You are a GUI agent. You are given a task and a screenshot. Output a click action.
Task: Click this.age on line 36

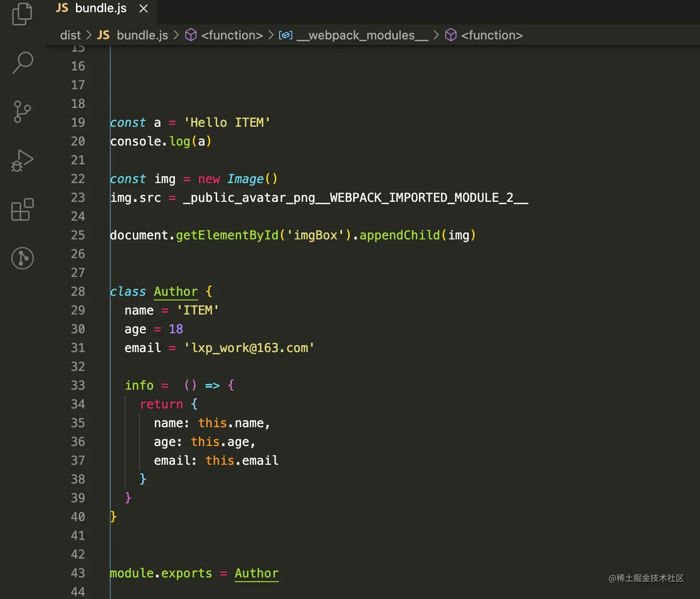tap(220, 442)
